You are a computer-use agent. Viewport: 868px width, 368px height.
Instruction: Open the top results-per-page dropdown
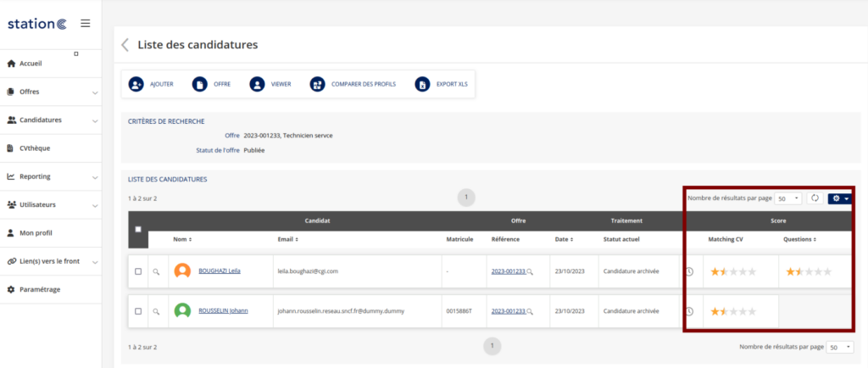click(x=787, y=198)
